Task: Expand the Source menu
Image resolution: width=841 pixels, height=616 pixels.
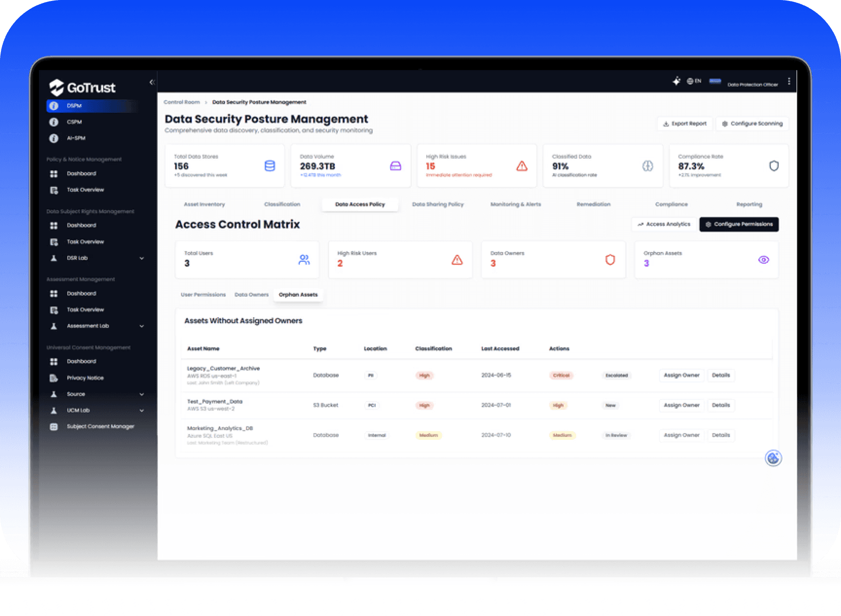Action: point(142,394)
